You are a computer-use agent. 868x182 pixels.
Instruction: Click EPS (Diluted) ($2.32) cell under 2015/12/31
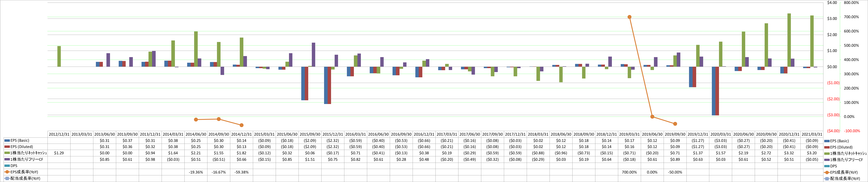coord(333,147)
